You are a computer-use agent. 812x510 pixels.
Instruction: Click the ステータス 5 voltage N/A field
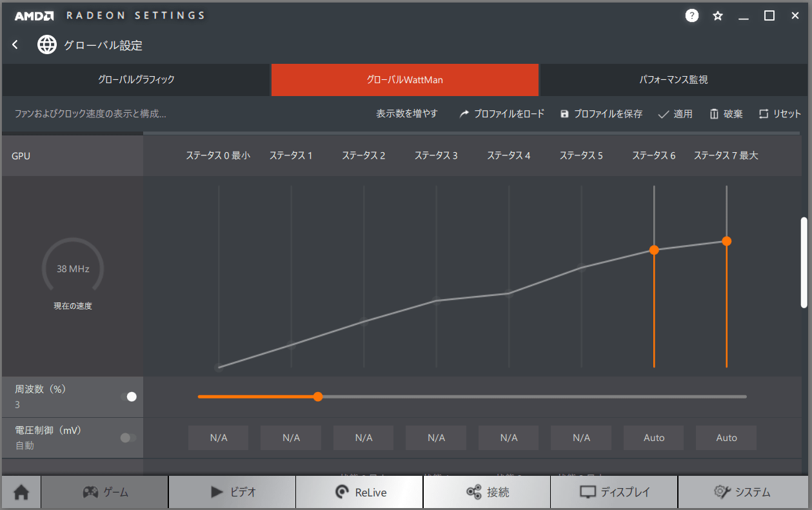point(581,438)
